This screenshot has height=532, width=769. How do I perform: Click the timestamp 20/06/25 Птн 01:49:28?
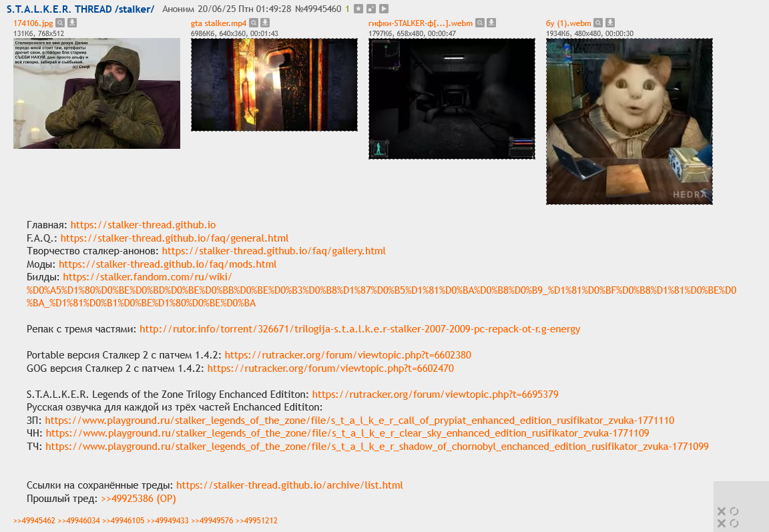(x=244, y=9)
